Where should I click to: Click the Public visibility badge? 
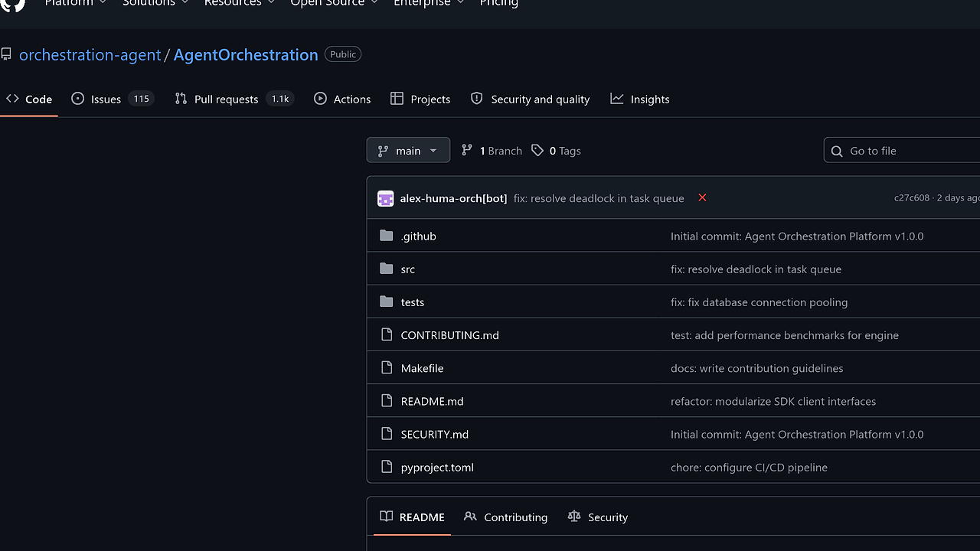[x=343, y=54]
